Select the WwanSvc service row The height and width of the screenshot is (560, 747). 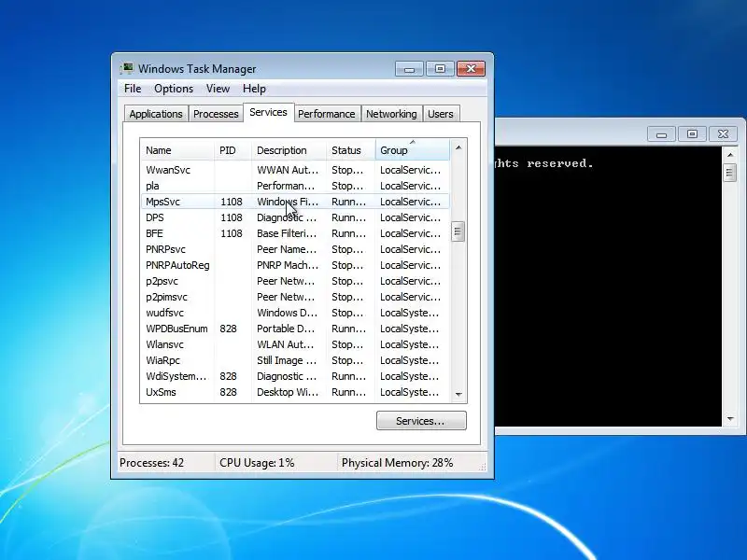click(295, 170)
